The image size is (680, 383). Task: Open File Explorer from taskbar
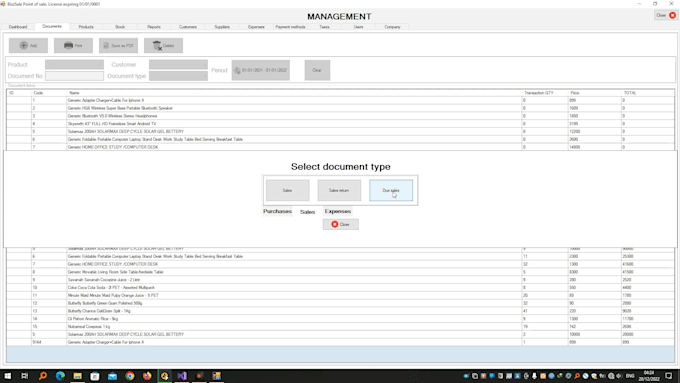(77, 376)
